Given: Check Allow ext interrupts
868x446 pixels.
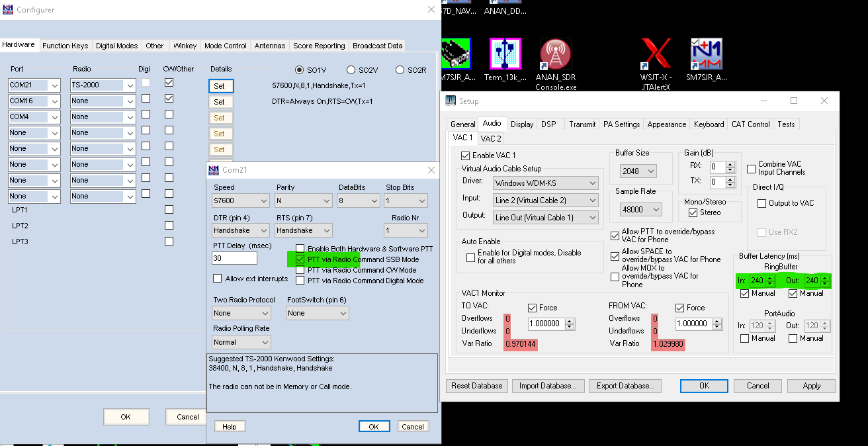Looking at the screenshot, I should click(x=217, y=279).
